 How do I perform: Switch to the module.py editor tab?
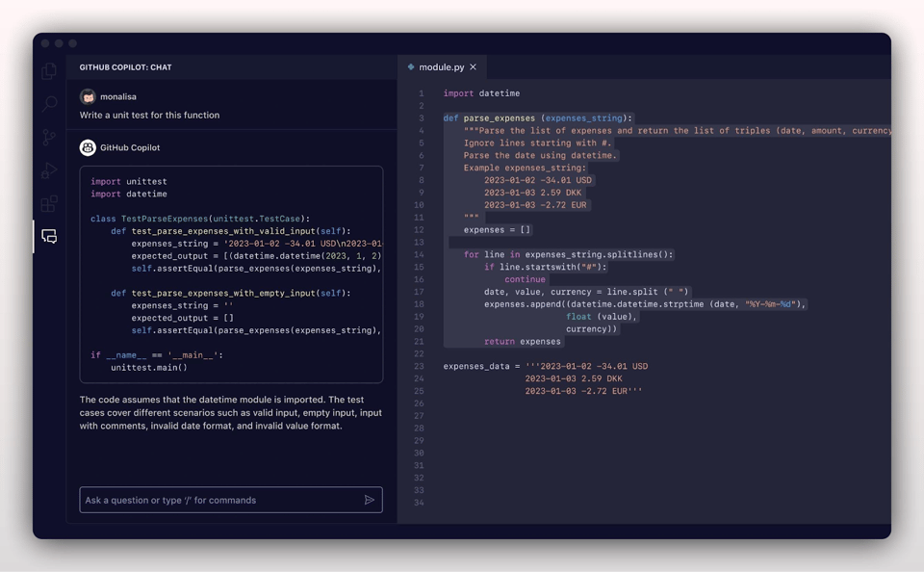(444, 67)
